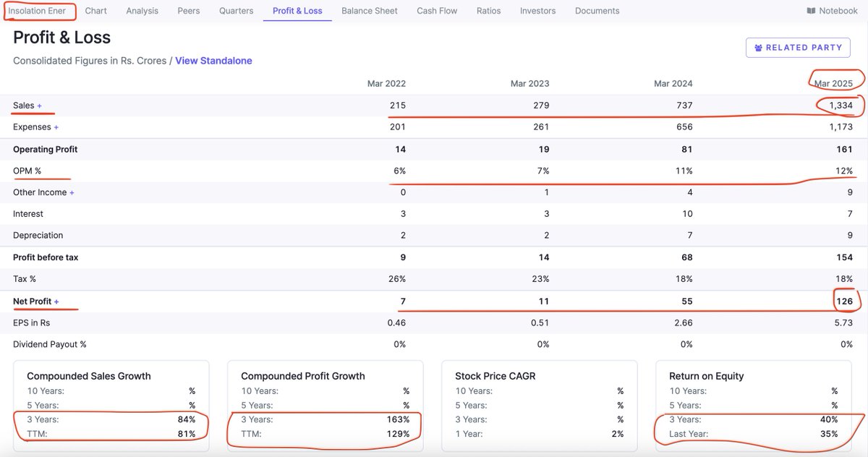Click Mar 2025 expenses value 1,173
This screenshot has width=868, height=457.
(x=841, y=127)
